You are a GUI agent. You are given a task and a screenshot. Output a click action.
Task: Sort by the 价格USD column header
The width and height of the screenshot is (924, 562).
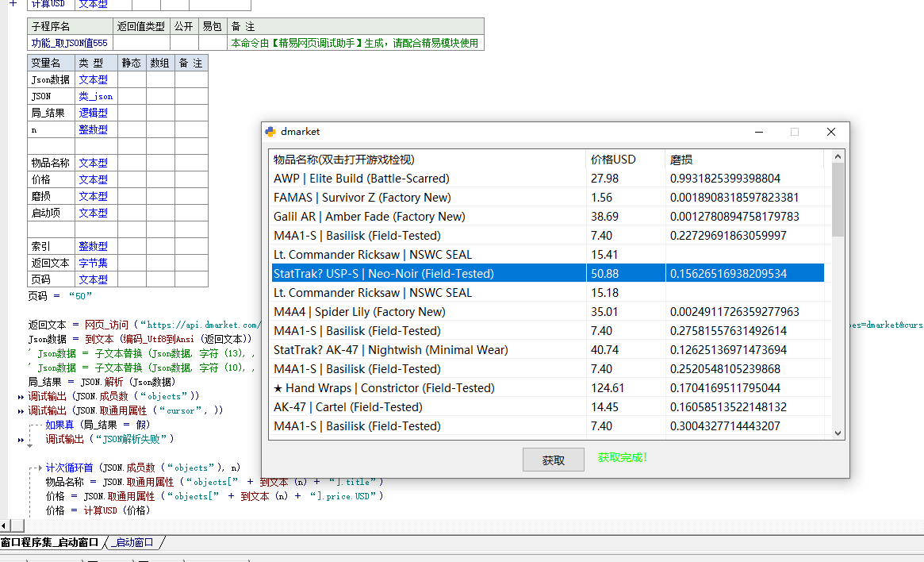pyautogui.click(x=613, y=160)
